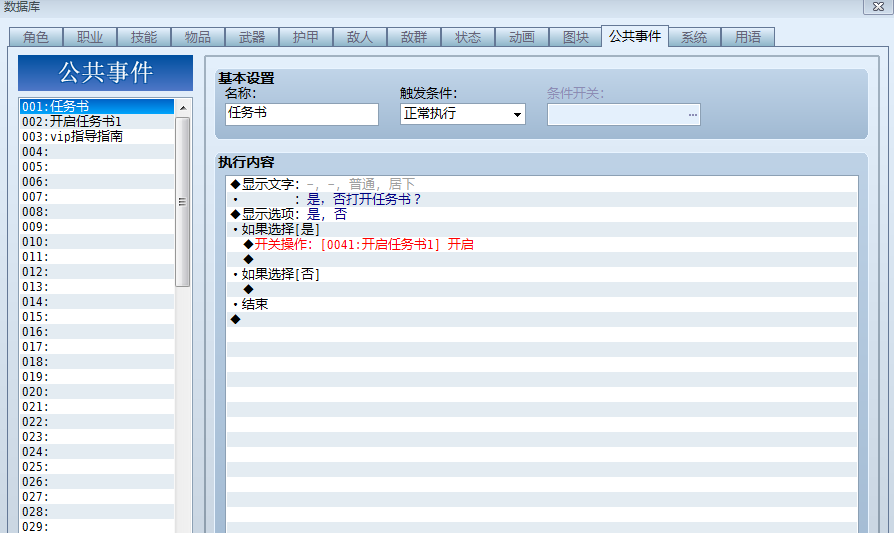Open the 系统 tab
The height and width of the screenshot is (533, 894).
click(x=694, y=37)
